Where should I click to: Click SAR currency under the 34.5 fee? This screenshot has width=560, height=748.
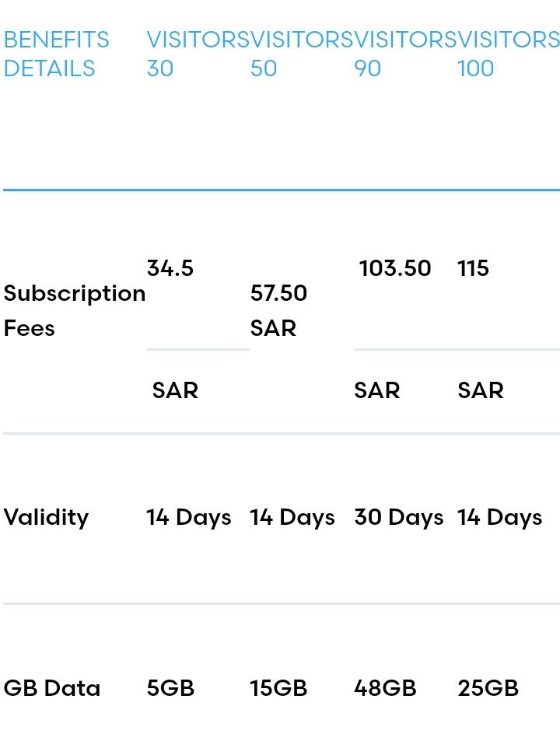click(x=175, y=390)
